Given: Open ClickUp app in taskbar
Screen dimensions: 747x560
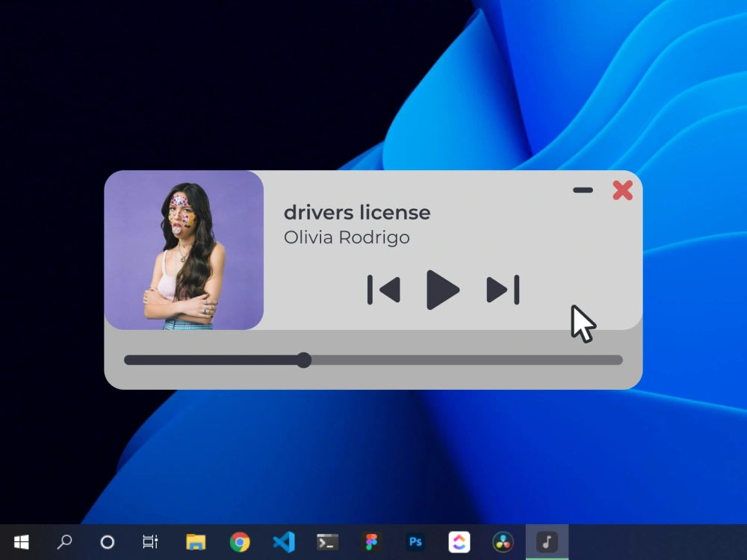Looking at the screenshot, I should tap(459, 542).
